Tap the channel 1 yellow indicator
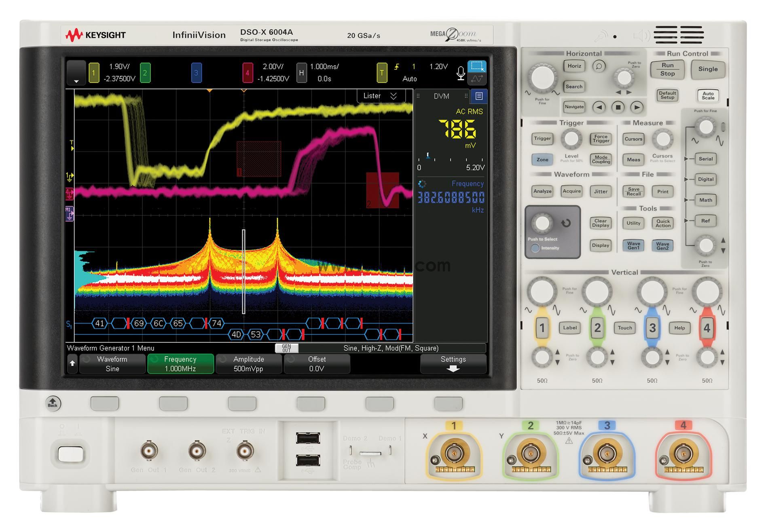The height and width of the screenshot is (532, 766). 93,73
